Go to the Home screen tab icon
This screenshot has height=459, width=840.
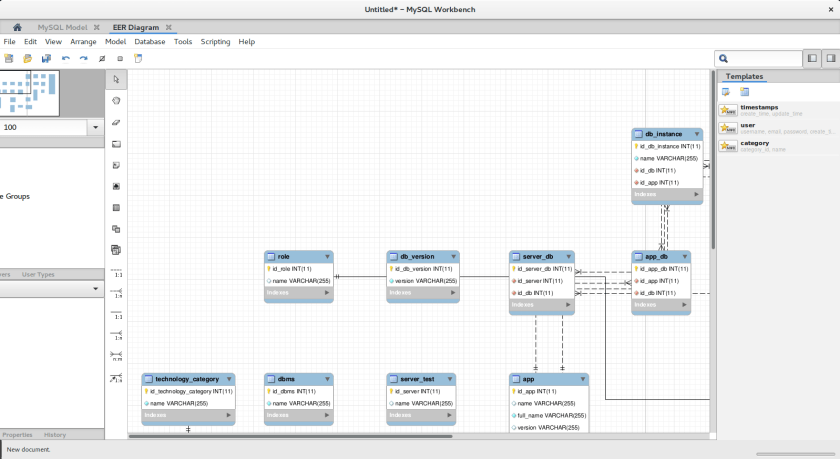(x=17, y=27)
